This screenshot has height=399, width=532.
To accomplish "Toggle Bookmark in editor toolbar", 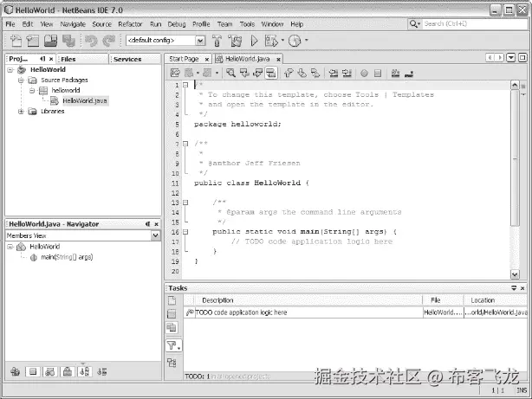I will tap(315, 73).
